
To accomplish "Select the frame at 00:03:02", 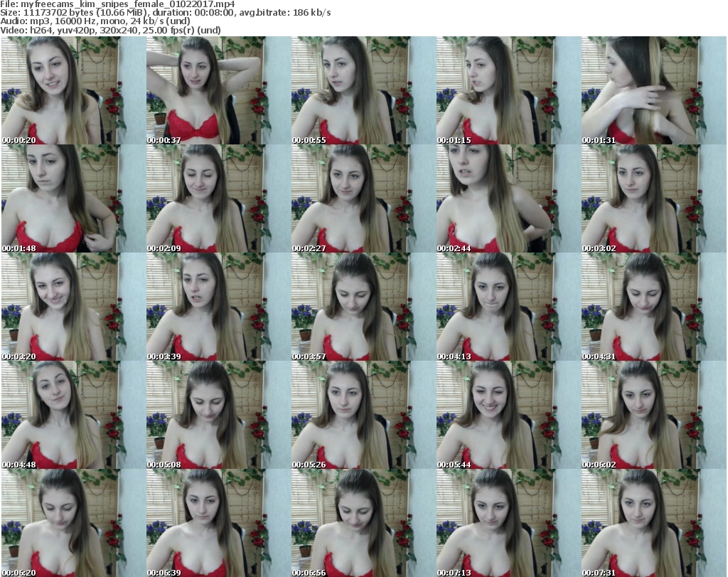I will 654,198.
